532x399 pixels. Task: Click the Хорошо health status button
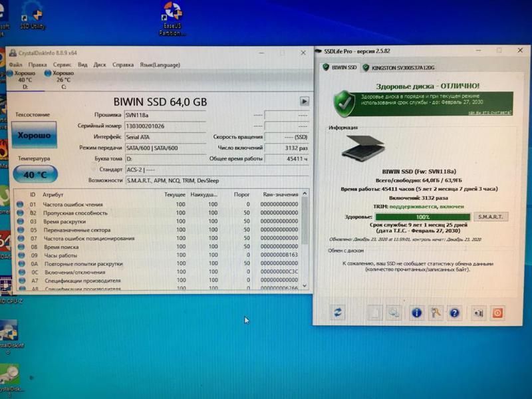33,135
